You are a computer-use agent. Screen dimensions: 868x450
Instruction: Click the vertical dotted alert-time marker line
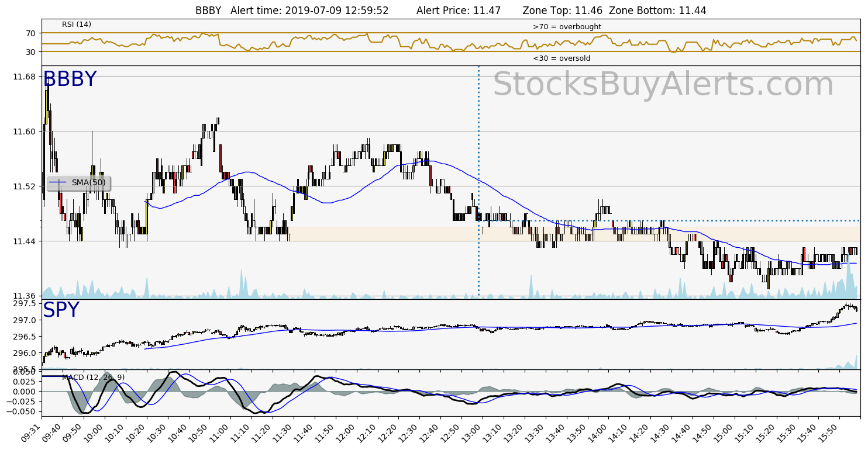click(478, 182)
